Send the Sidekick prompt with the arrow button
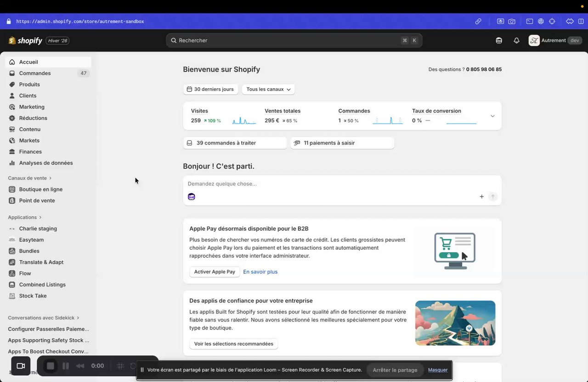 tap(492, 197)
